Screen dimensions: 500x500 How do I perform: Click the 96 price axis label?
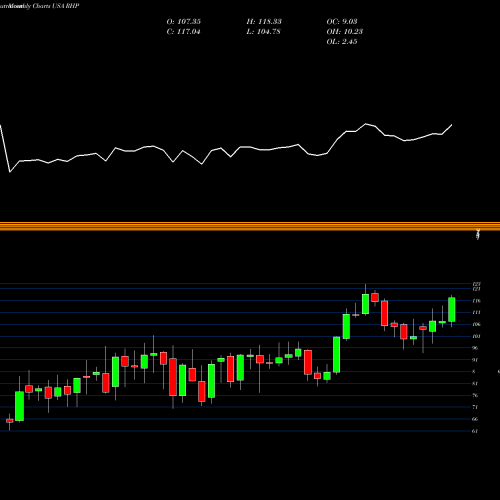pyautogui.click(x=475, y=348)
